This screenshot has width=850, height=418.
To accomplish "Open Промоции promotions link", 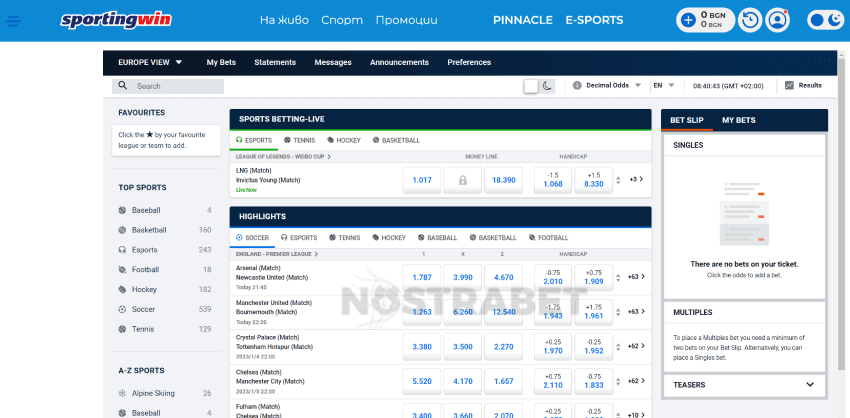I will click(x=407, y=21).
